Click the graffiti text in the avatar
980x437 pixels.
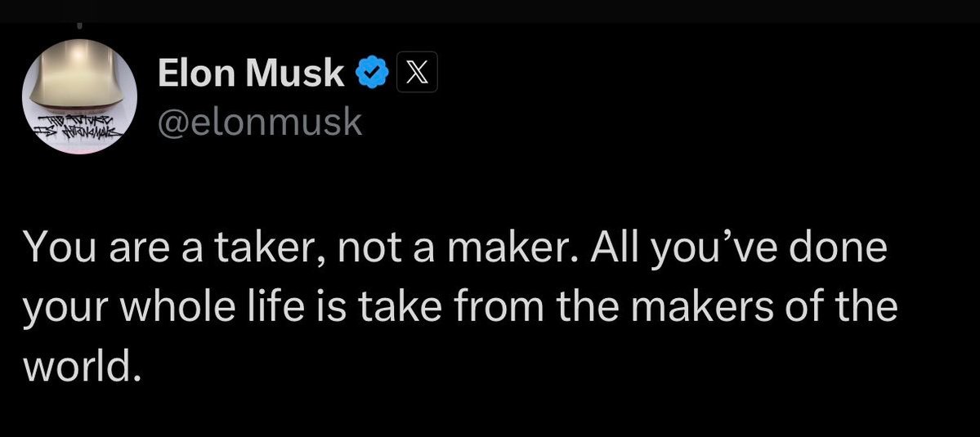[75, 127]
